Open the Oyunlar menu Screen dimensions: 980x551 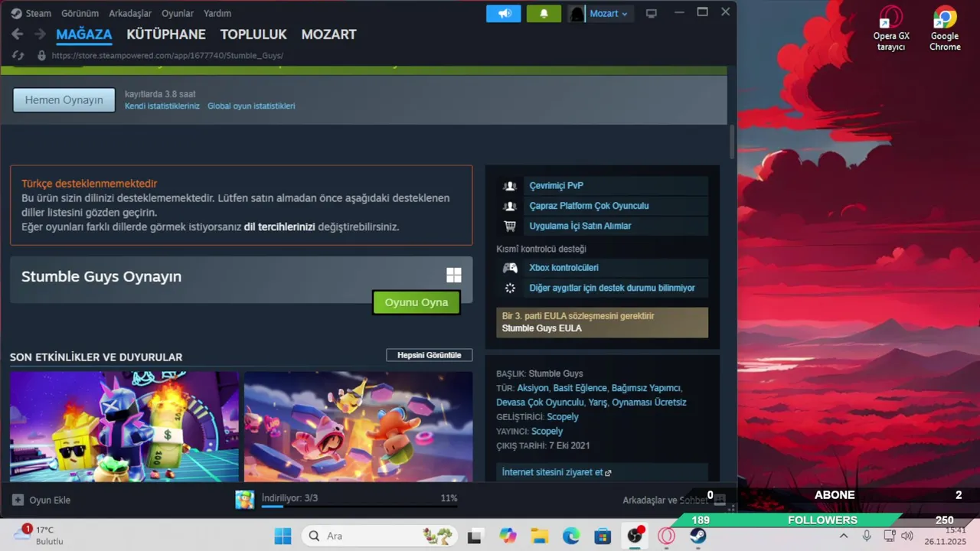[x=178, y=13]
